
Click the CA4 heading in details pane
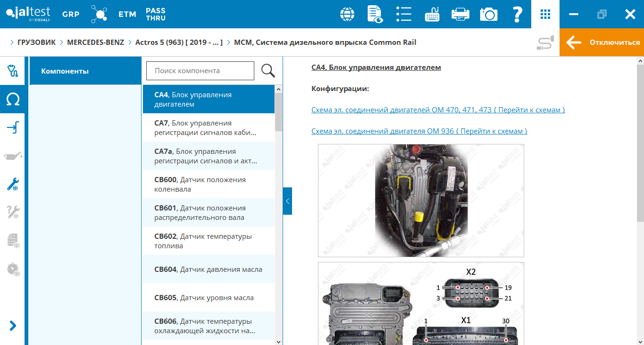[x=376, y=67]
